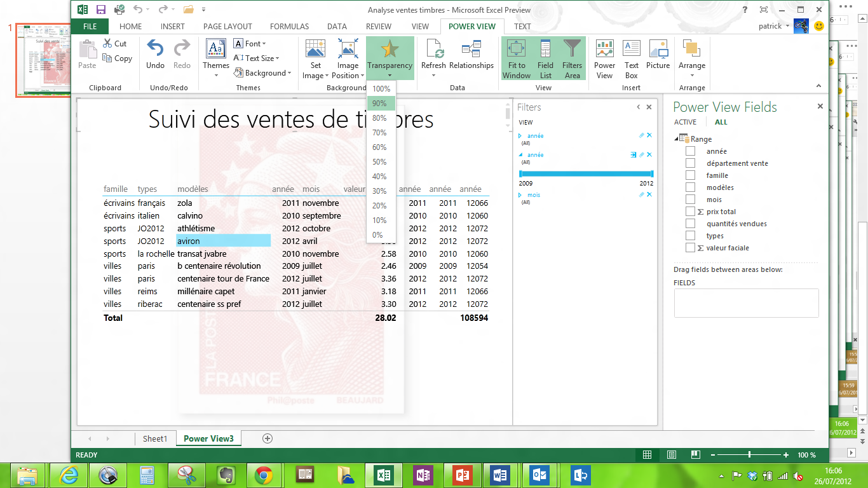Select 50% transparency option
Screen dimensions: 868x488
click(x=379, y=162)
